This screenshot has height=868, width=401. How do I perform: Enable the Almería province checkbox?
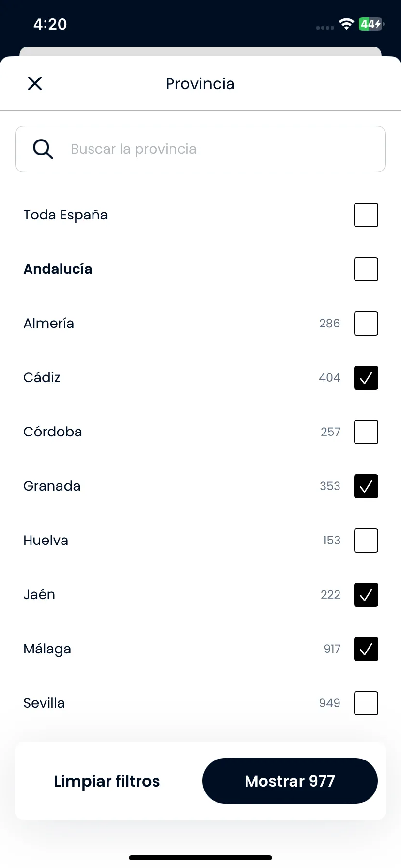(x=366, y=324)
